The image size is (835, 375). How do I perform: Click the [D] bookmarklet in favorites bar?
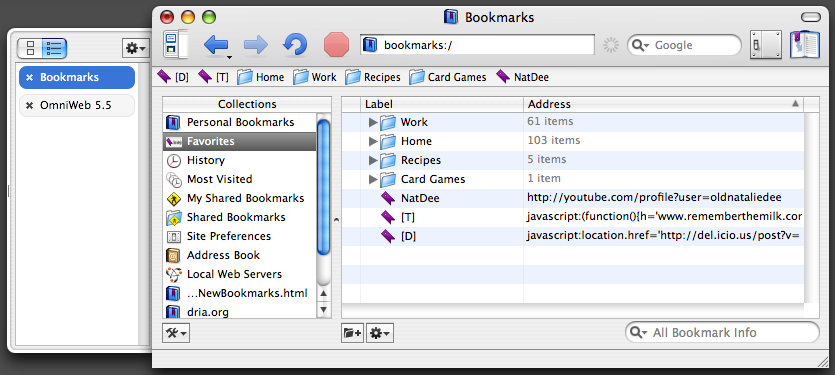[174, 77]
